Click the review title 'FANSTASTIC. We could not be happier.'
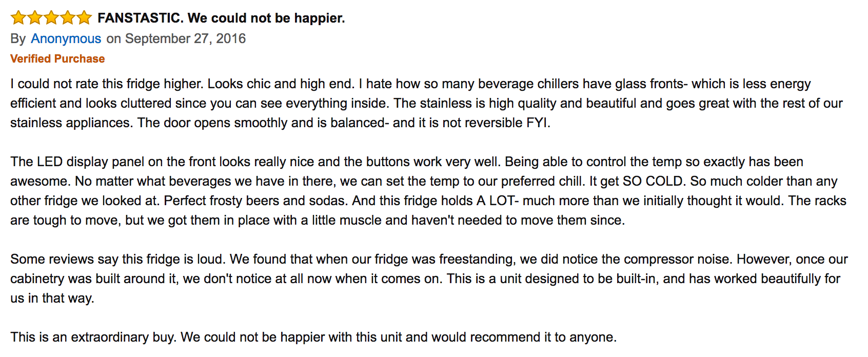 [221, 18]
